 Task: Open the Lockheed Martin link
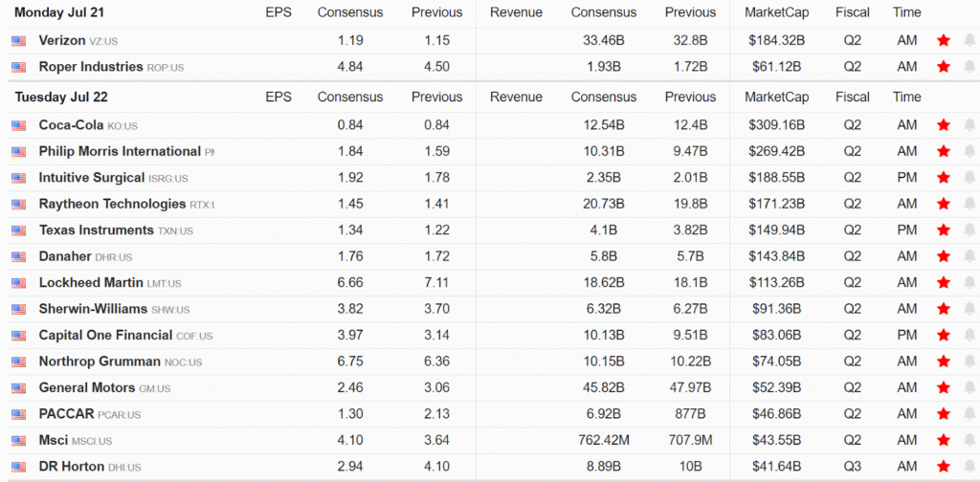pyautogui.click(x=91, y=282)
